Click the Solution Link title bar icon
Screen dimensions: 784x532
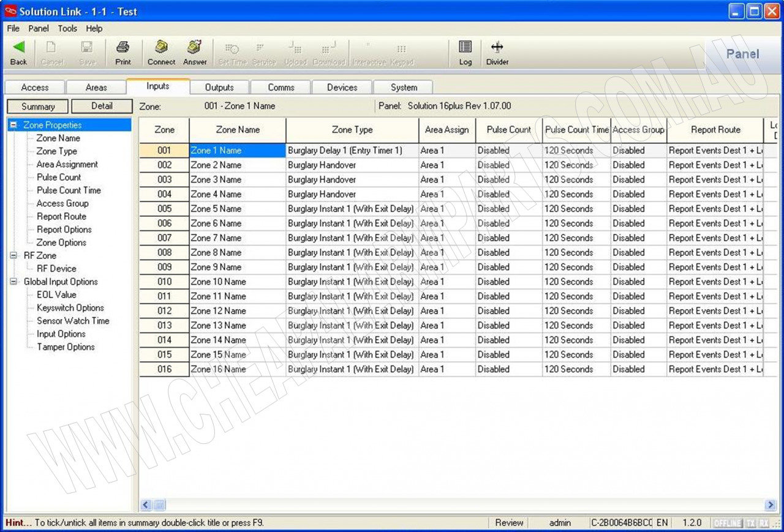pyautogui.click(x=10, y=11)
